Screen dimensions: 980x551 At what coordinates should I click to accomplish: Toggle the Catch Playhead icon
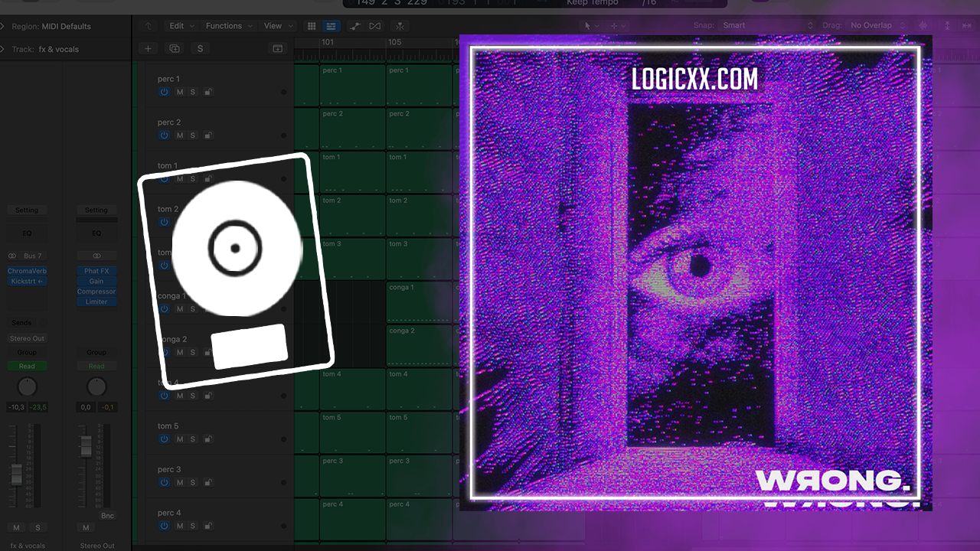point(399,26)
